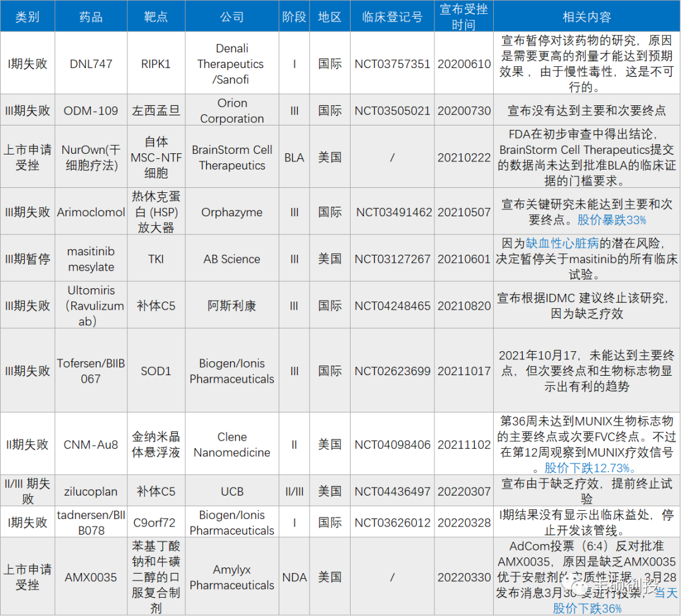Click the date 20210222

click(x=464, y=157)
